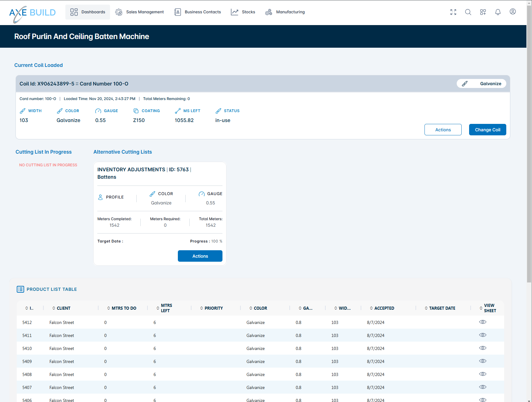Open the search icon in header
Image resolution: width=532 pixels, height=402 pixels.
[x=468, y=12]
